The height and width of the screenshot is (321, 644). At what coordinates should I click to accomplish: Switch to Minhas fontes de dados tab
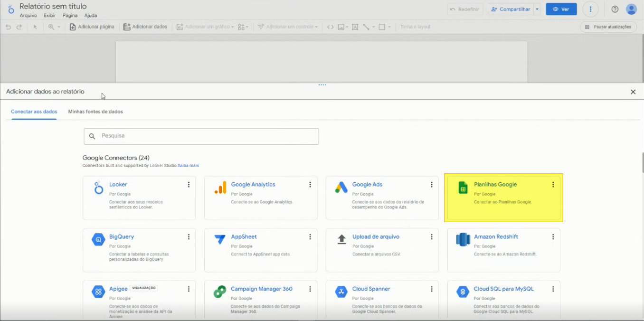pyautogui.click(x=95, y=112)
